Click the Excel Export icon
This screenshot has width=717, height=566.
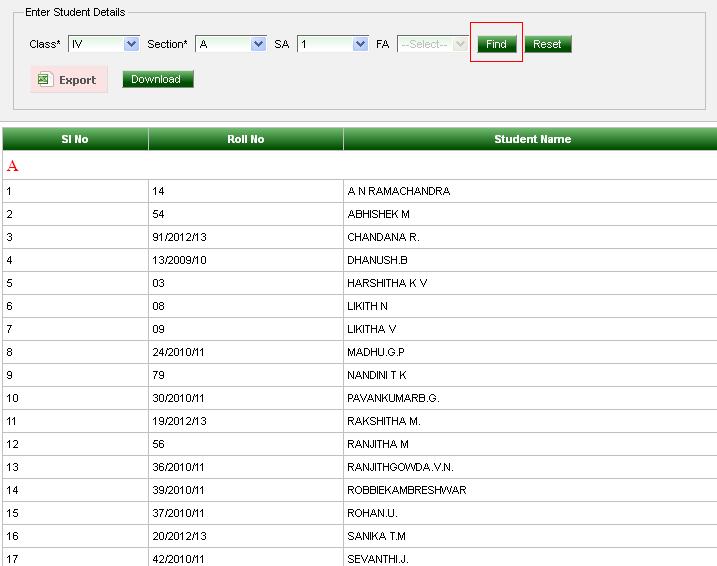tap(44, 80)
